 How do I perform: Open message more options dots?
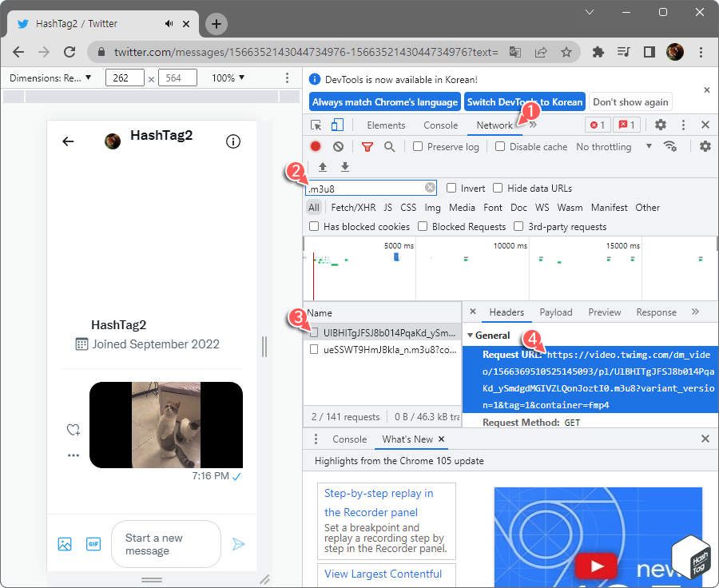[73, 455]
